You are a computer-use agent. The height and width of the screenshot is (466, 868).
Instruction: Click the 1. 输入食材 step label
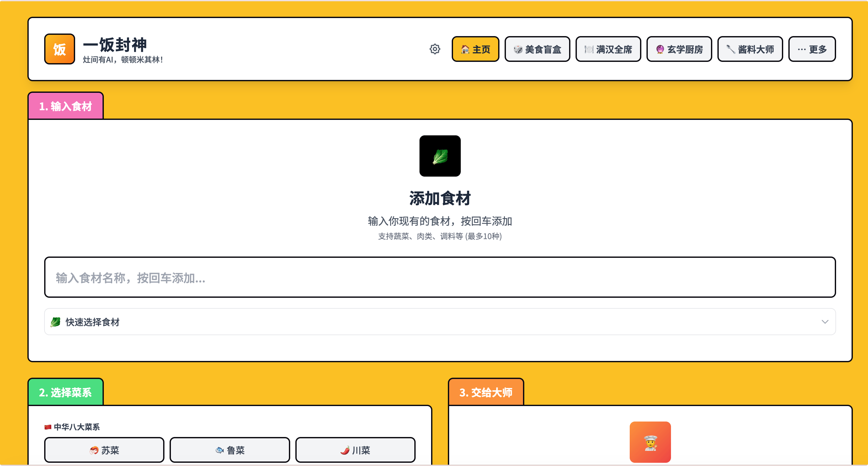[x=66, y=106]
